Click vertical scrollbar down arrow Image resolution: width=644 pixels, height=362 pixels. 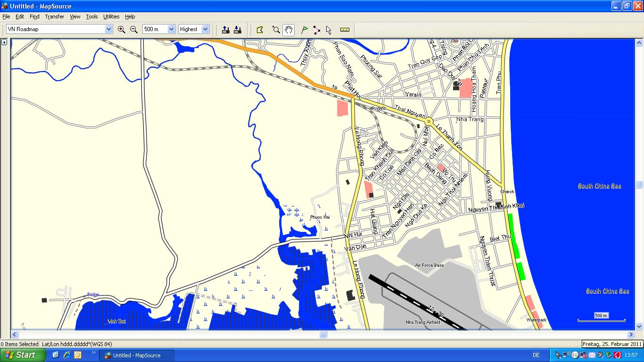(x=639, y=326)
